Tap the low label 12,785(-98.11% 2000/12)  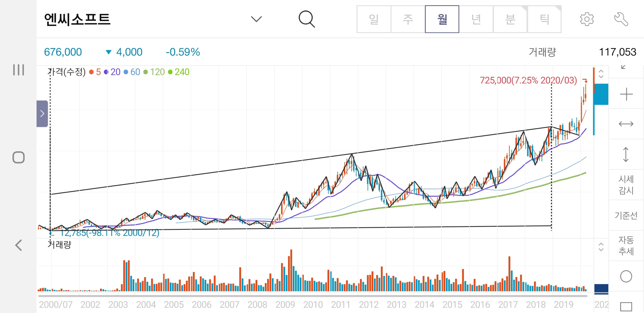point(110,233)
